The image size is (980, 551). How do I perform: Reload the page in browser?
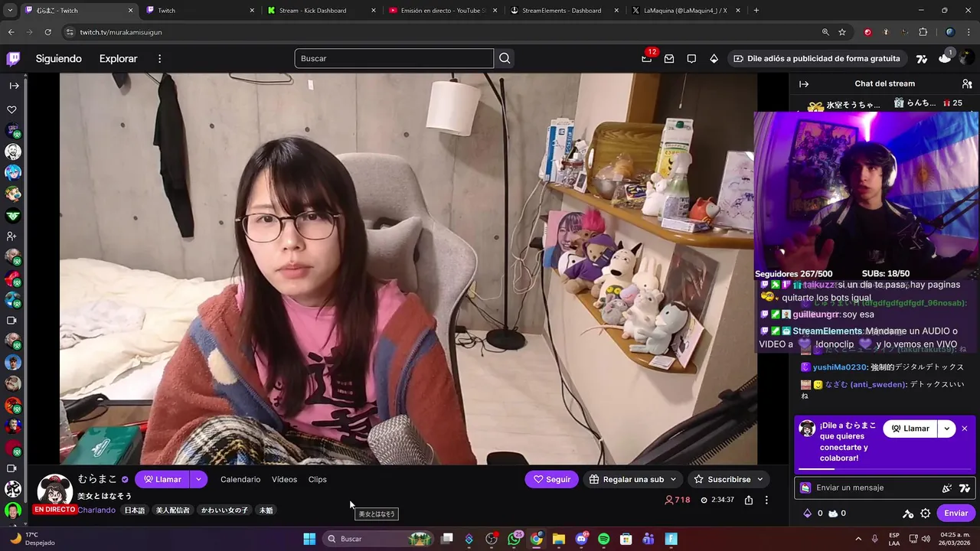(47, 32)
